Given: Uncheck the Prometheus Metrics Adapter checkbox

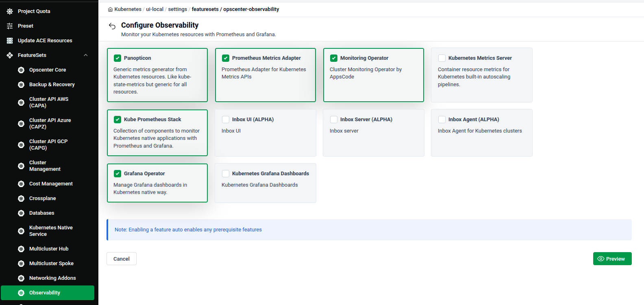Looking at the screenshot, I should click(x=226, y=58).
